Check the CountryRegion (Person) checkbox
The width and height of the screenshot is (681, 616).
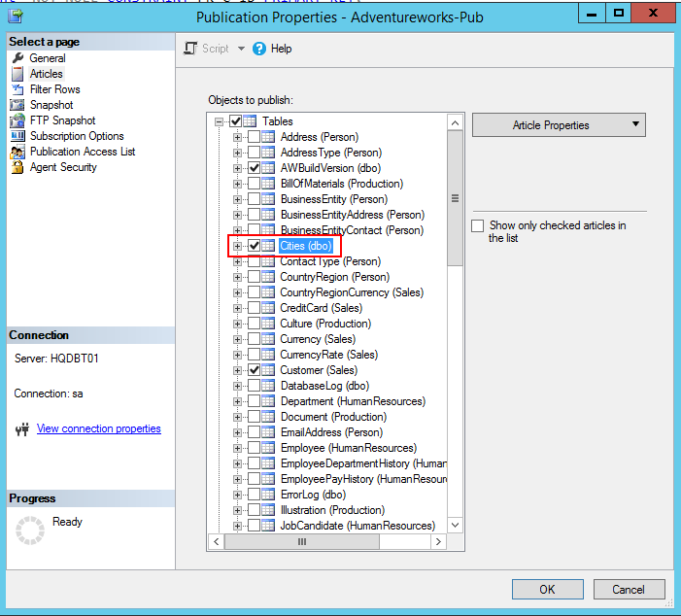[x=255, y=277]
